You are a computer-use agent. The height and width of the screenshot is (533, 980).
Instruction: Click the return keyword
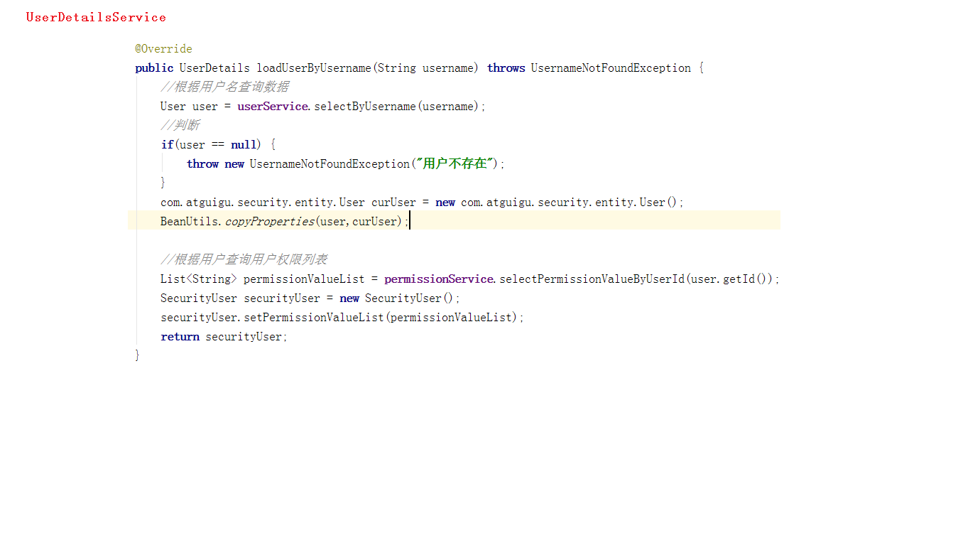(180, 337)
